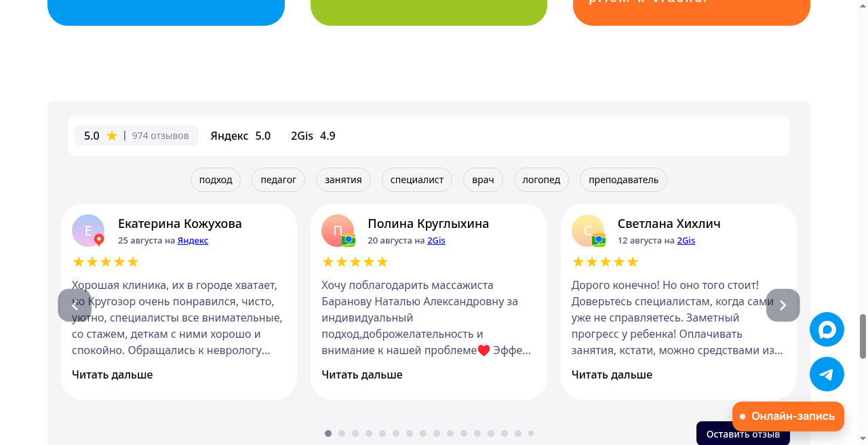Click 2Gis badge on Светлана's avatar
The image size is (868, 445).
pyautogui.click(x=599, y=240)
